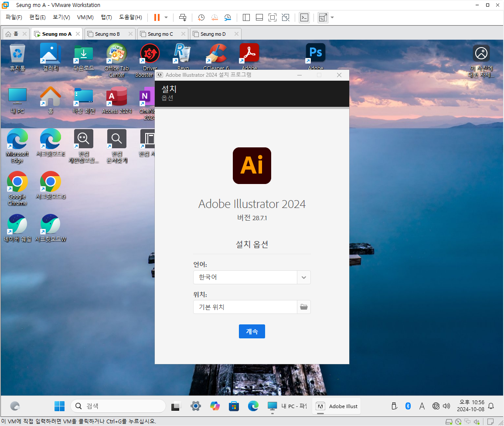The height and width of the screenshot is (426, 504).
Task: Open the 편집(E) menu
Action: click(37, 17)
